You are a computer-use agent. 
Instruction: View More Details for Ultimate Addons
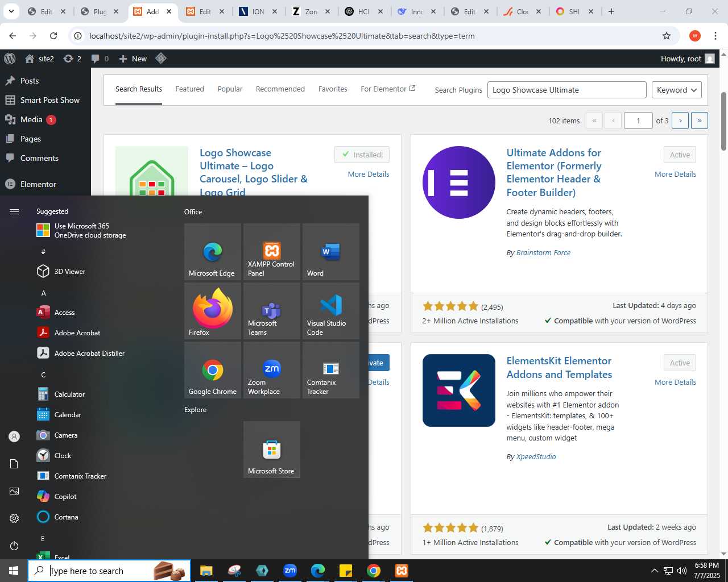click(x=675, y=174)
